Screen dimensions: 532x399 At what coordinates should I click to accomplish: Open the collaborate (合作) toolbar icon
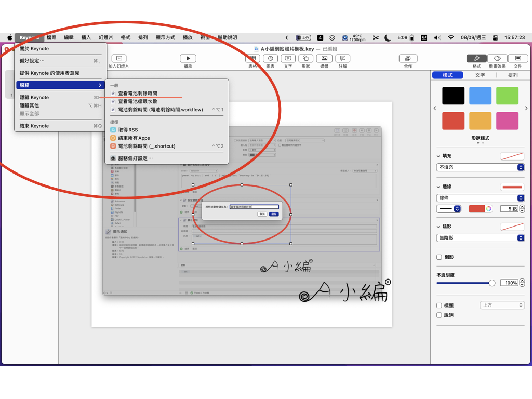click(x=408, y=58)
